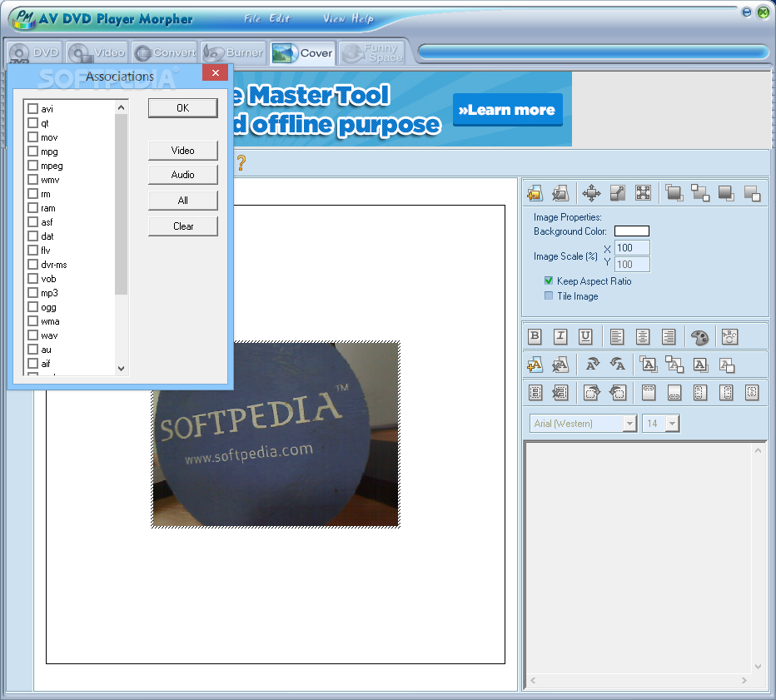Rotate text clockwise
Viewport: 776px width, 700px height.
pos(592,365)
